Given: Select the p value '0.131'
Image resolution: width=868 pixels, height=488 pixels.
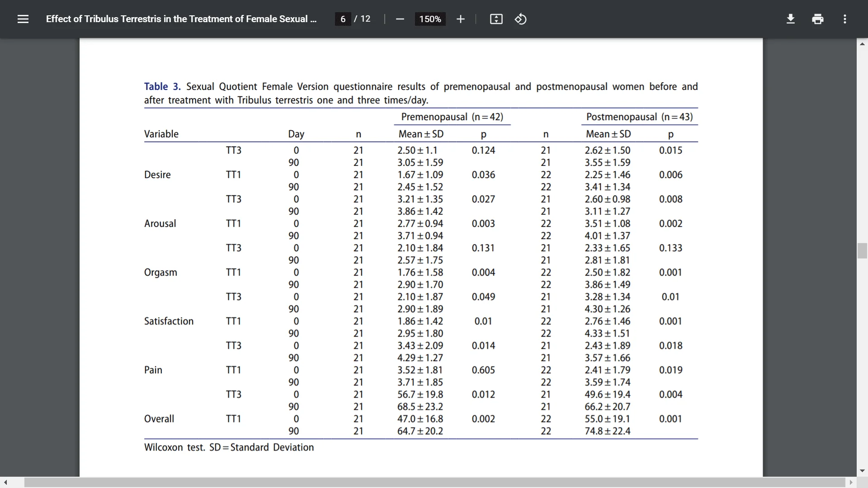Looking at the screenshot, I should coord(483,248).
